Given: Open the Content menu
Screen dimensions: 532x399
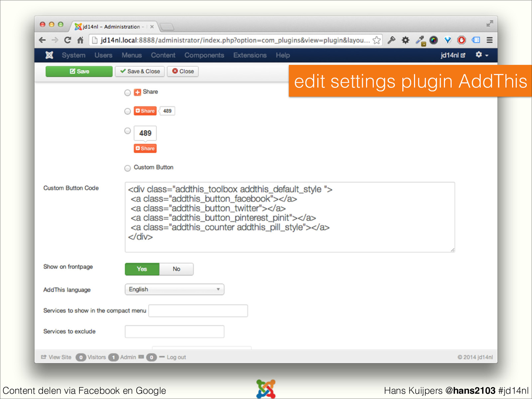Looking at the screenshot, I should click(163, 55).
